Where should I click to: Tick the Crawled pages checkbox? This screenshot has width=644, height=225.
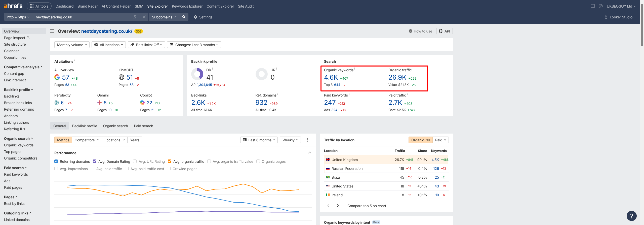click(169, 169)
